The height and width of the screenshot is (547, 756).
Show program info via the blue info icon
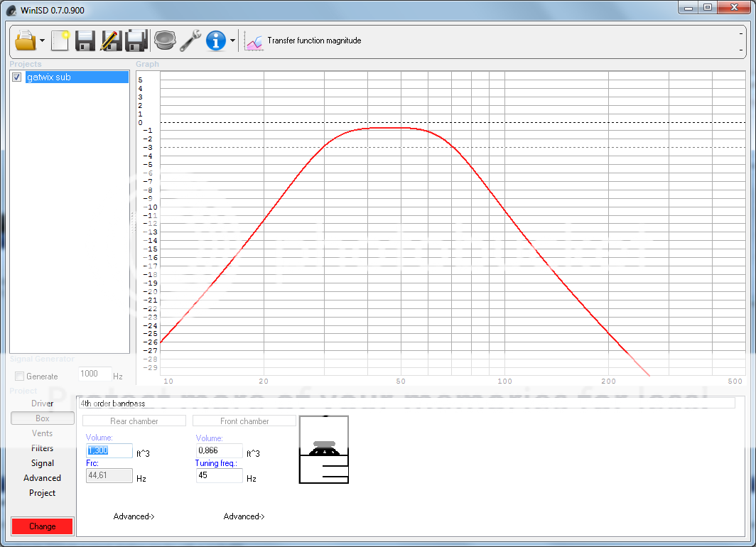(217, 40)
